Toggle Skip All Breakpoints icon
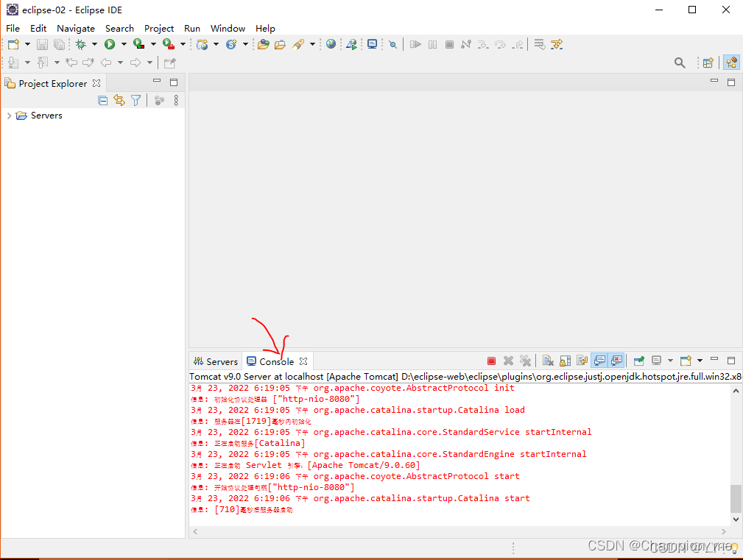This screenshot has height=560, width=743. (392, 44)
